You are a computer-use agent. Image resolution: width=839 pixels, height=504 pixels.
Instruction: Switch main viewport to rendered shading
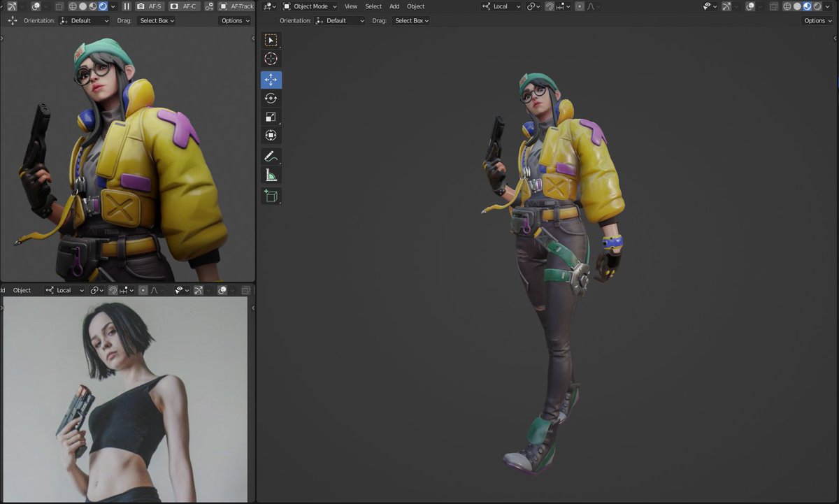tap(817, 6)
